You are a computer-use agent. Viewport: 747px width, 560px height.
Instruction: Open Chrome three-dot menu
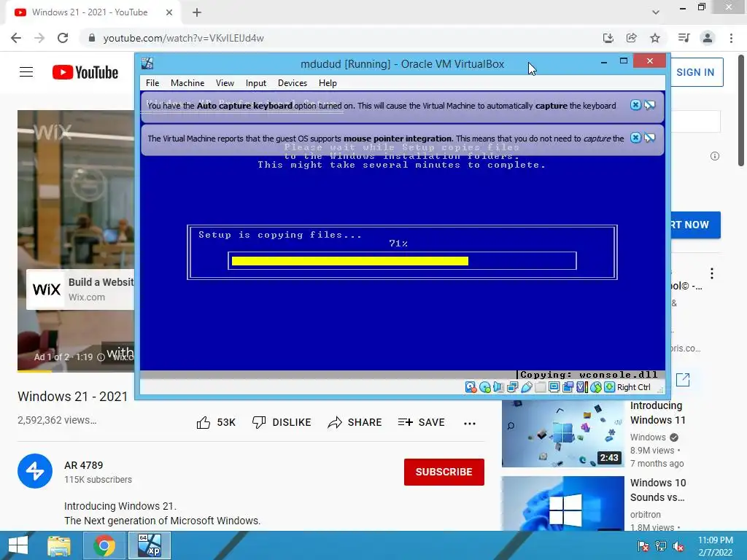731,38
